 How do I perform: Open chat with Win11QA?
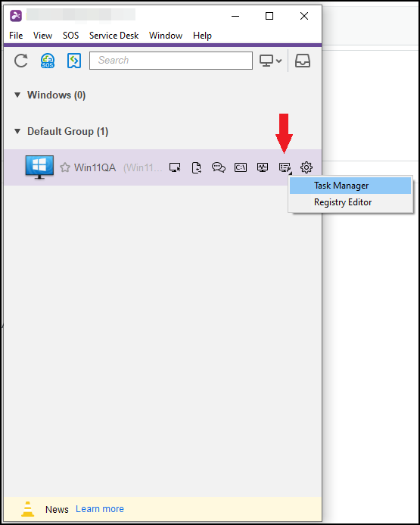(x=219, y=167)
